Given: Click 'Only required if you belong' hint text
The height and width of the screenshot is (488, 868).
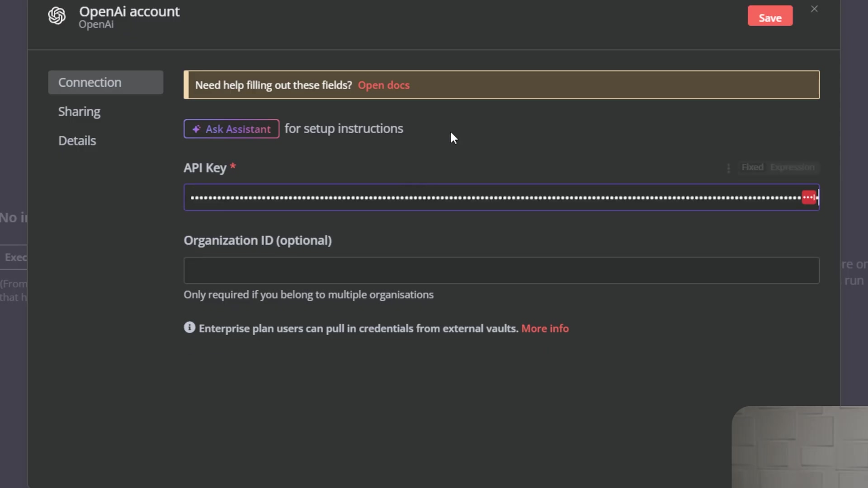Looking at the screenshot, I should click(308, 295).
